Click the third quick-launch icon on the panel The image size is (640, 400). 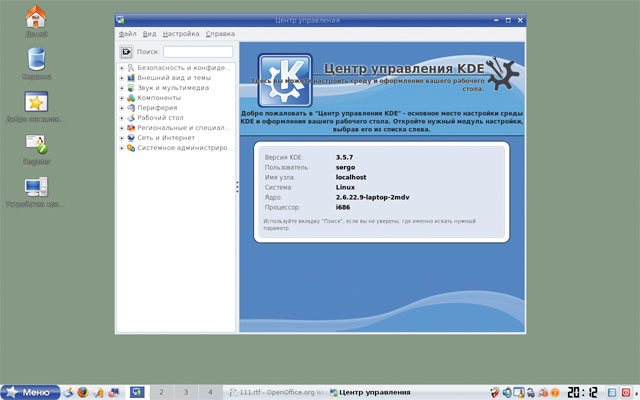(x=98, y=392)
